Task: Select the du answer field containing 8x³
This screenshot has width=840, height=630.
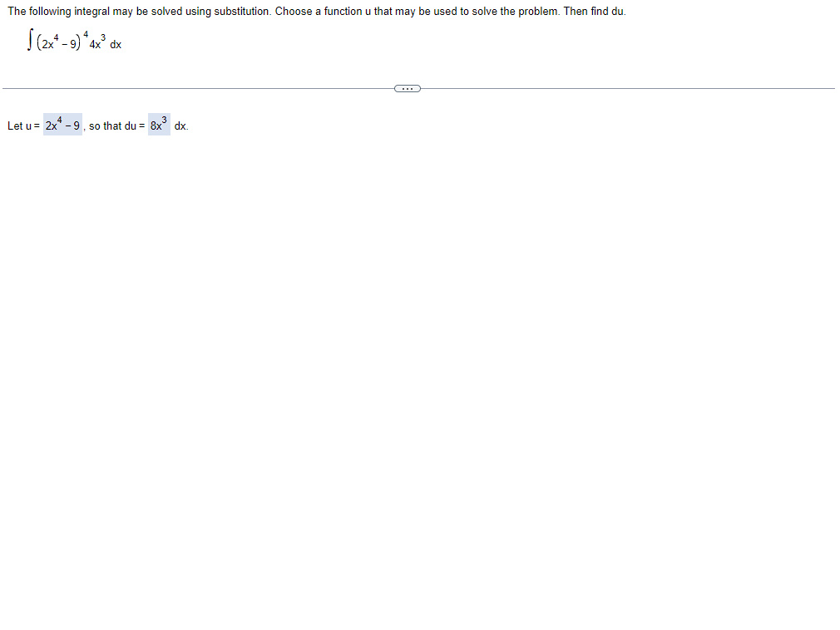Action: click(x=159, y=125)
